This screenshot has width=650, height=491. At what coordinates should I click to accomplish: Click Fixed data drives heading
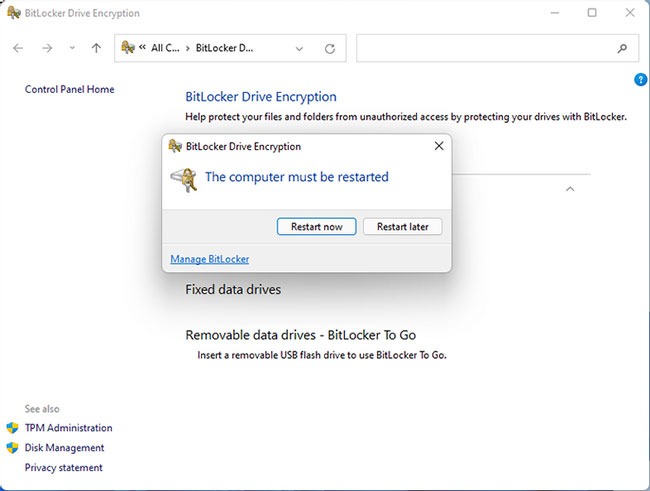click(233, 289)
